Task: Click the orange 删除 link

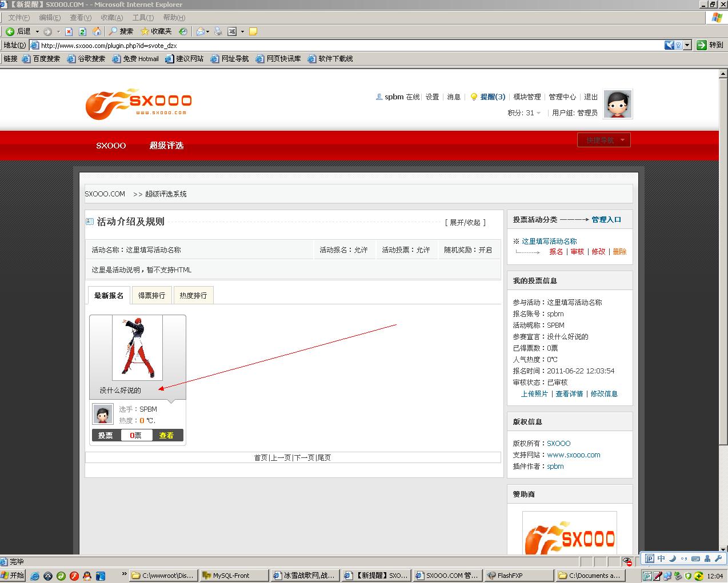Action: pyautogui.click(x=619, y=252)
